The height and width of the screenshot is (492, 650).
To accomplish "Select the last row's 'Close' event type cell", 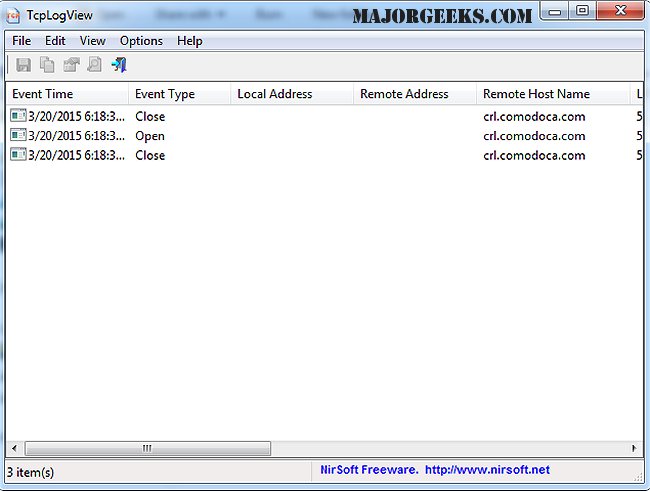I will [x=150, y=155].
